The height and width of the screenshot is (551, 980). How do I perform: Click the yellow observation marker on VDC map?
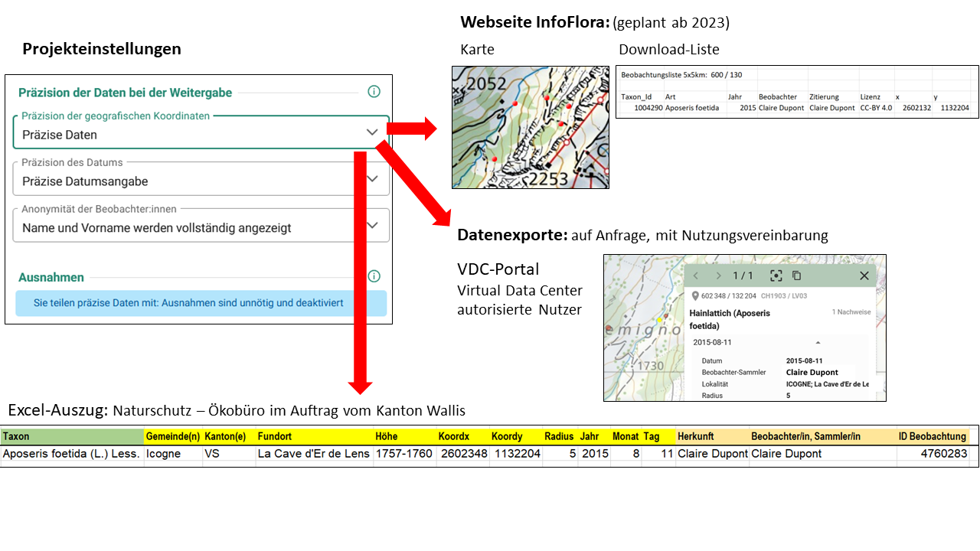659,320
